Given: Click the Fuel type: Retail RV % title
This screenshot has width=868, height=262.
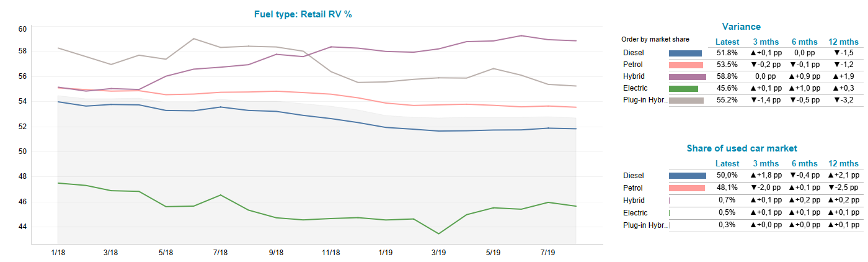Looking at the screenshot, I should tap(303, 14).
